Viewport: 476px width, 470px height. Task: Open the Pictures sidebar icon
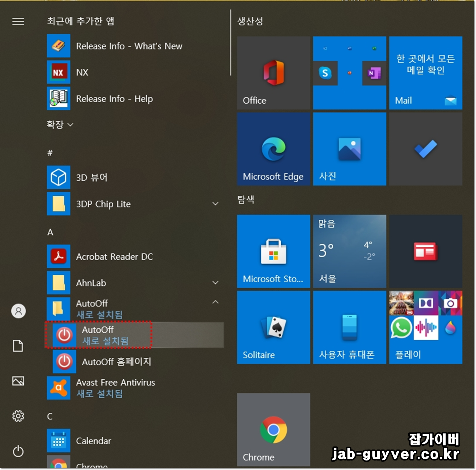[x=18, y=381]
